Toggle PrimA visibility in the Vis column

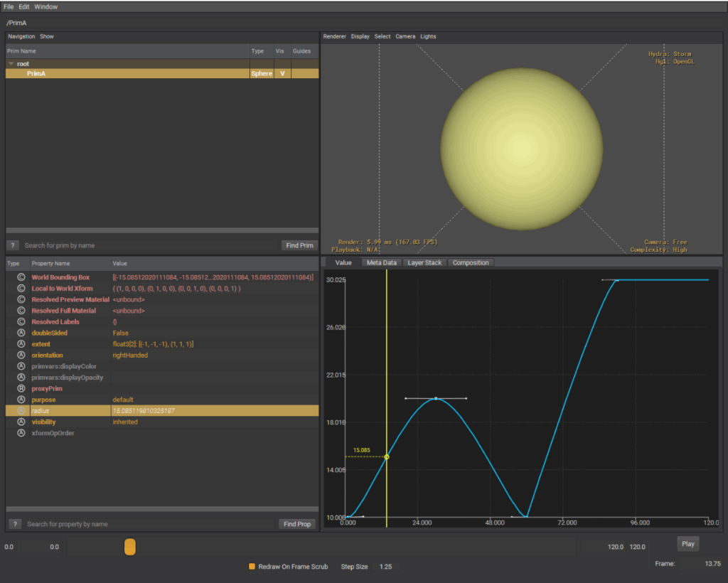282,73
